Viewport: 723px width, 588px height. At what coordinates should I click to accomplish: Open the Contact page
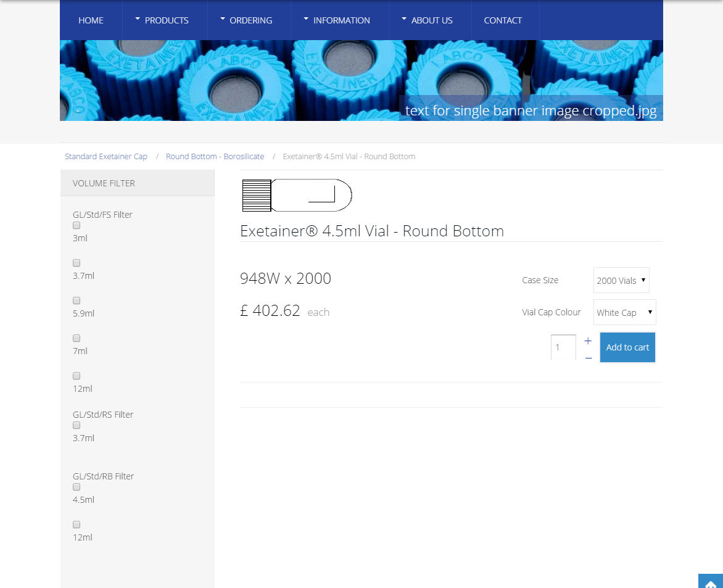[x=503, y=20]
